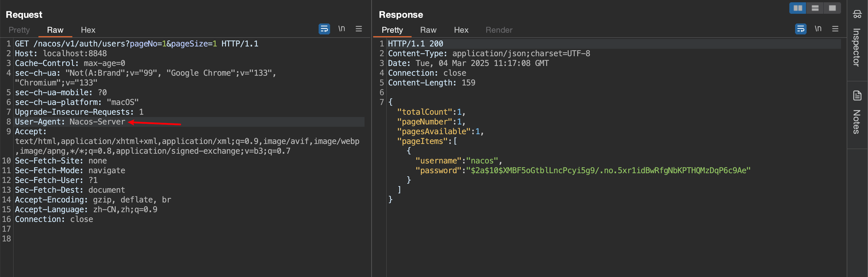Viewport: 868px width, 277px height.
Task: Click the sec-ch-ua-platform "macOS" header
Action: (77, 102)
